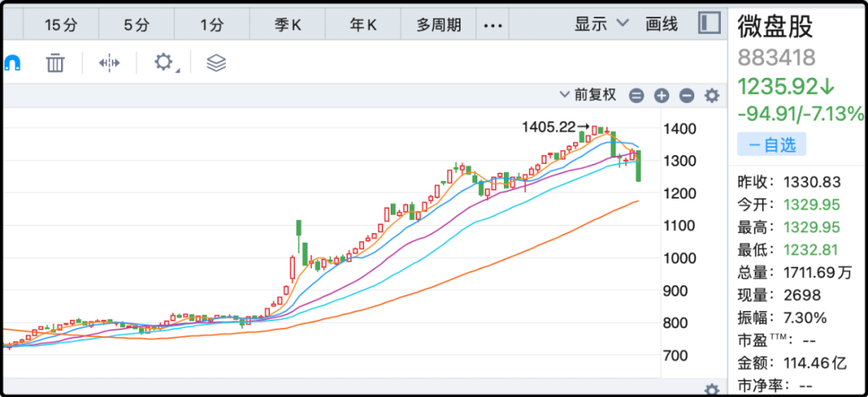Switch to the 15分 period tab

tap(61, 25)
